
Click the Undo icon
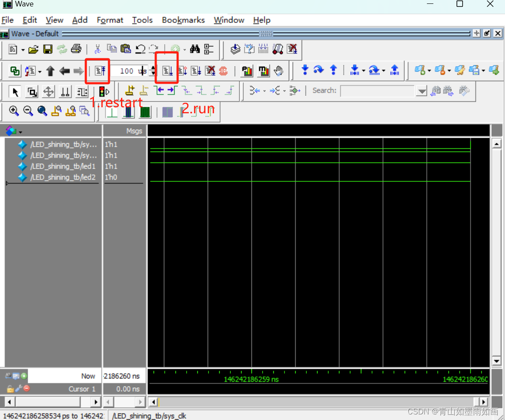140,49
